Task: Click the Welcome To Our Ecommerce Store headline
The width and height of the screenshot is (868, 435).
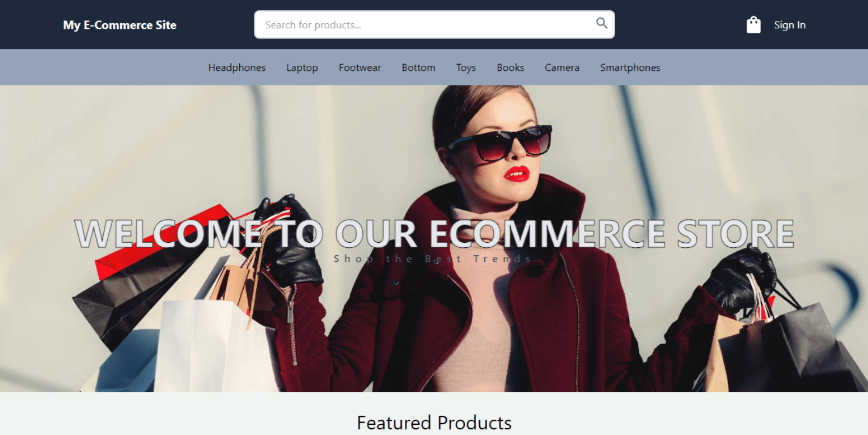Action: [434, 233]
